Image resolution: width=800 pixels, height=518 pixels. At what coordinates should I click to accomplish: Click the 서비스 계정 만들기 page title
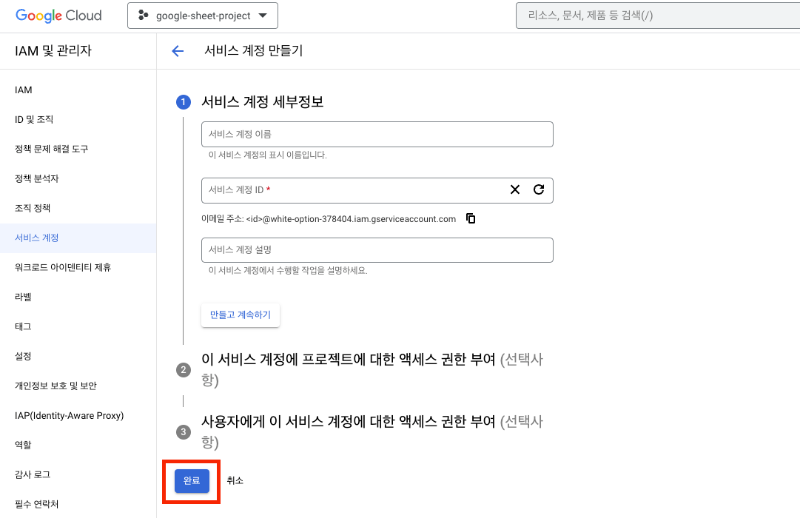(x=254, y=51)
